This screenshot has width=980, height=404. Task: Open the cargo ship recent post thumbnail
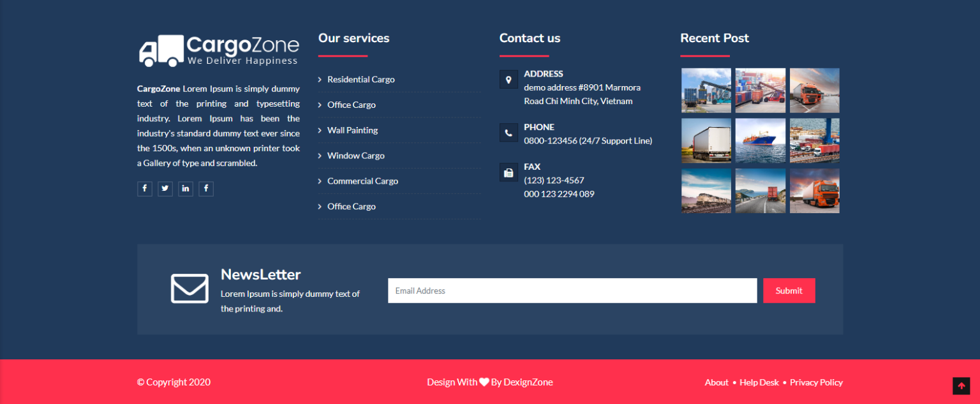click(761, 140)
